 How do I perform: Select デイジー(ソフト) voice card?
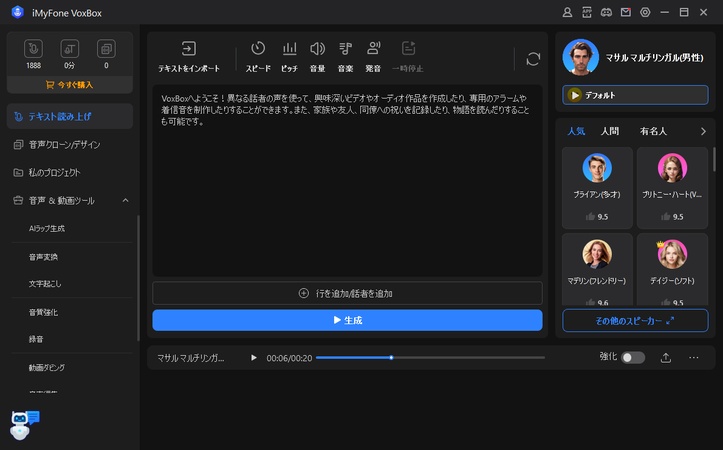(x=672, y=269)
